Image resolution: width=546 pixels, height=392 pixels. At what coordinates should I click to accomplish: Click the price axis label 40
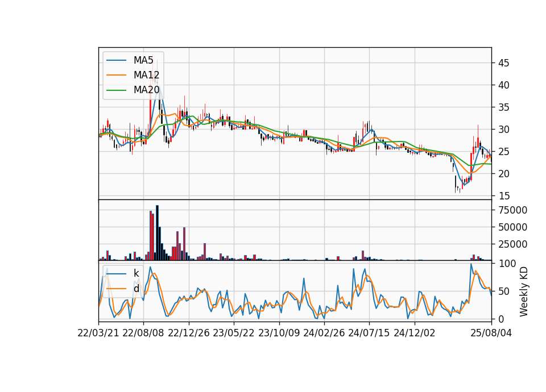point(504,85)
